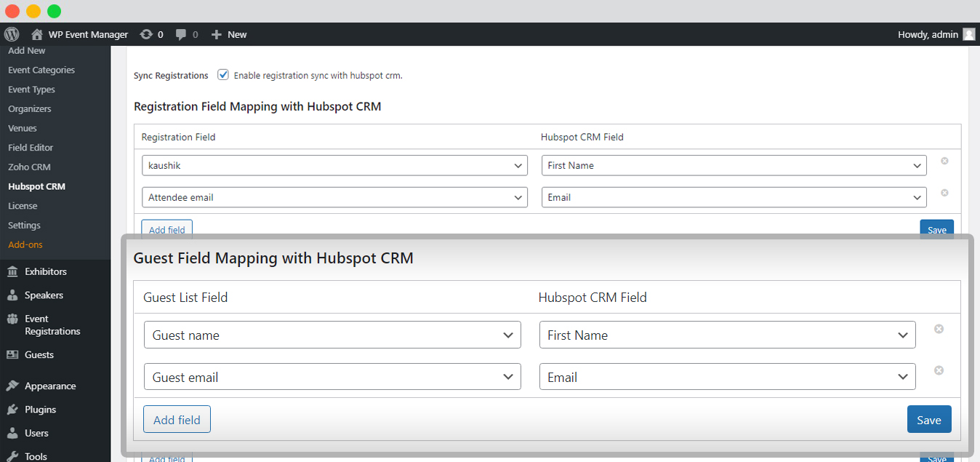Click the admin avatar icon
980x462 pixels.
[969, 34]
